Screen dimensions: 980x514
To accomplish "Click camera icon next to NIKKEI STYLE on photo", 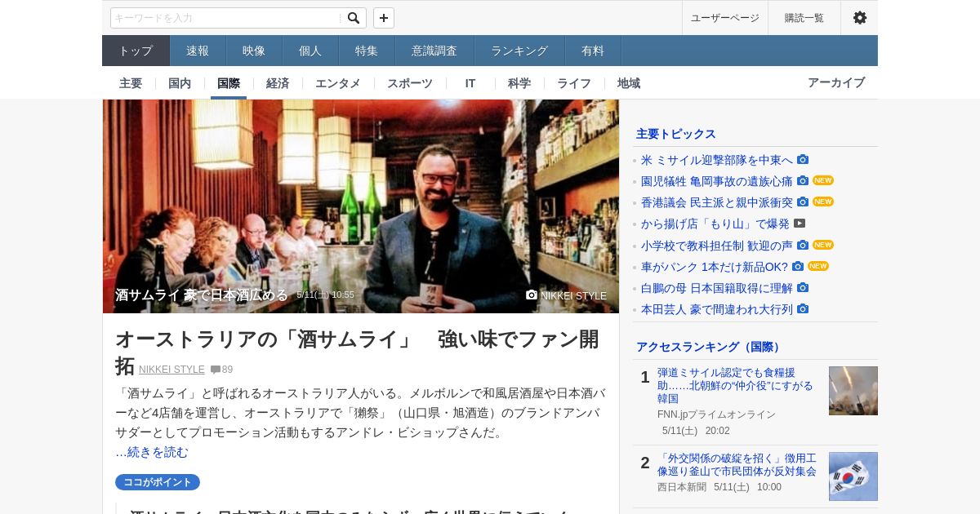I will (532, 295).
